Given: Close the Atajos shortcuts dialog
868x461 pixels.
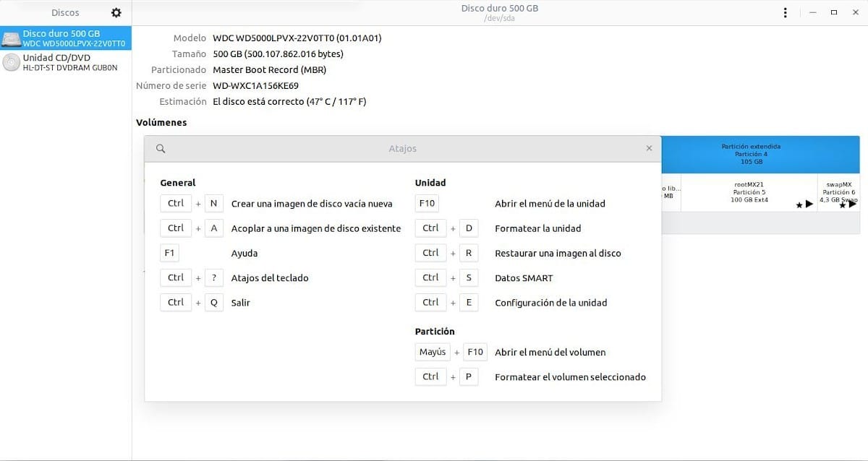Looking at the screenshot, I should pos(649,148).
